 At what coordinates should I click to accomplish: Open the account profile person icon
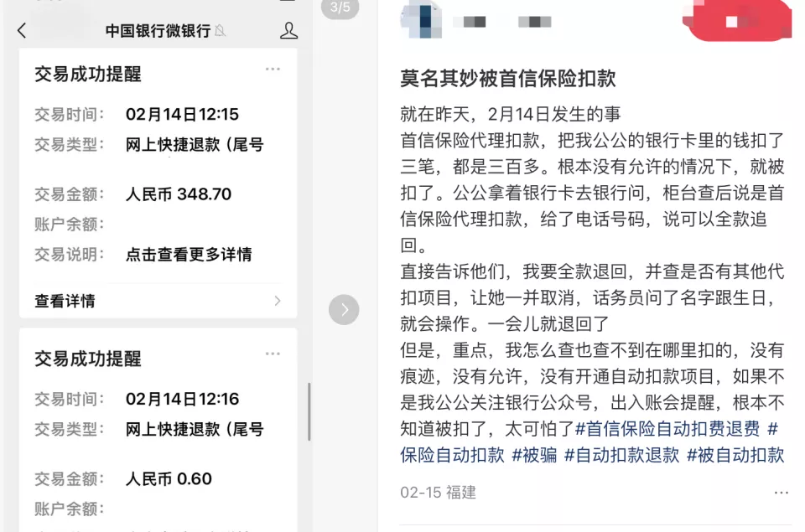click(x=288, y=30)
